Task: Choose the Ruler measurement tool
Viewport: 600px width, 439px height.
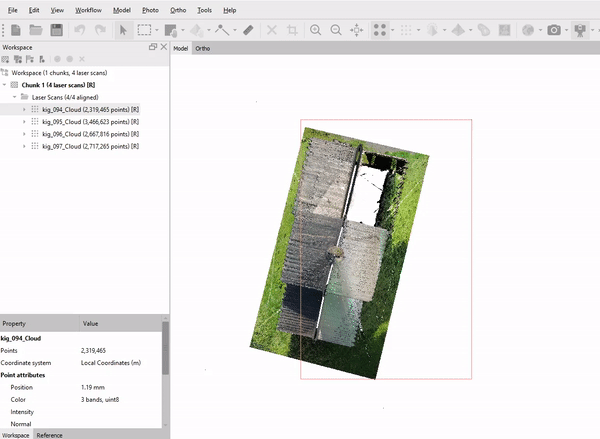Action: point(248,30)
